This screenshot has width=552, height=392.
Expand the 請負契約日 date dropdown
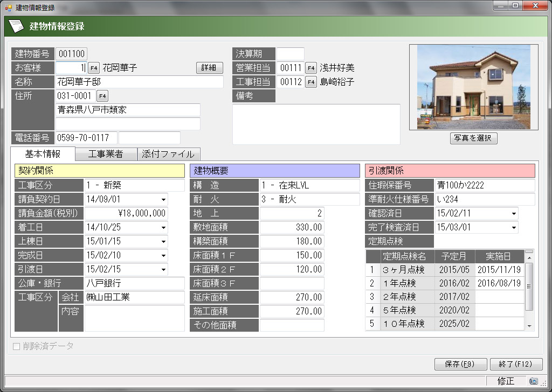[x=163, y=199]
